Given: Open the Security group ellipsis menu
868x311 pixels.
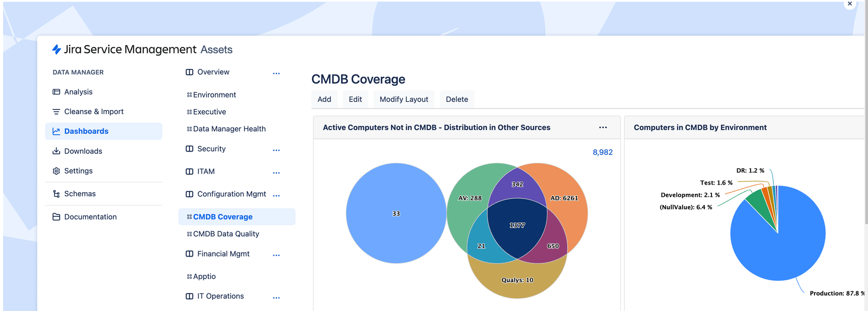Looking at the screenshot, I should coord(276,150).
